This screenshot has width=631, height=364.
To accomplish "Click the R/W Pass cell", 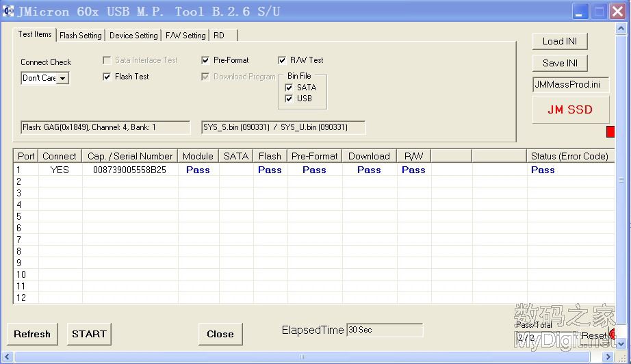I will 413,170.
